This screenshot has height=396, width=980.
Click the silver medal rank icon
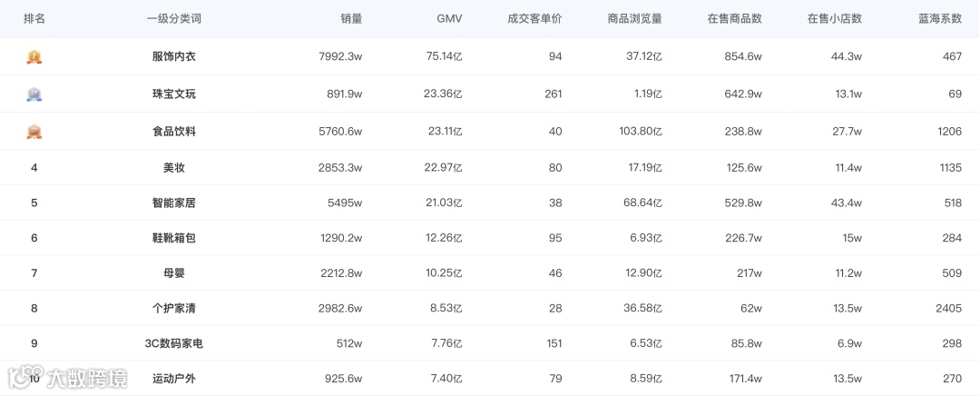[34, 94]
